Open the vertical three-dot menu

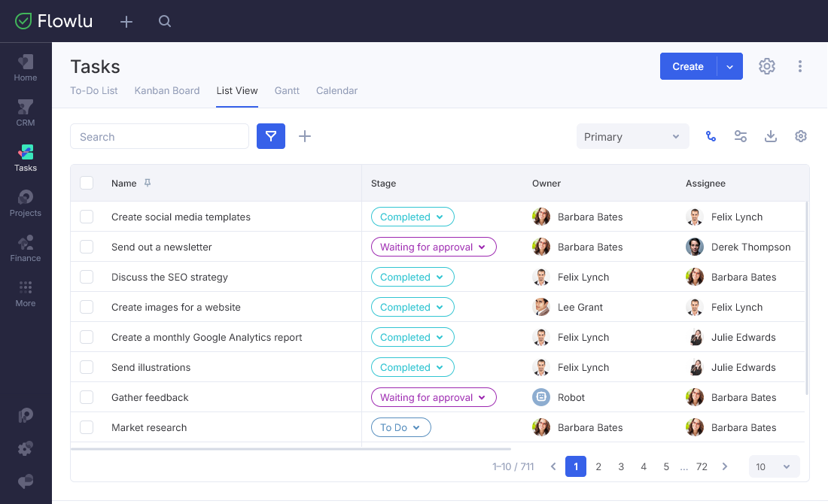tap(800, 66)
